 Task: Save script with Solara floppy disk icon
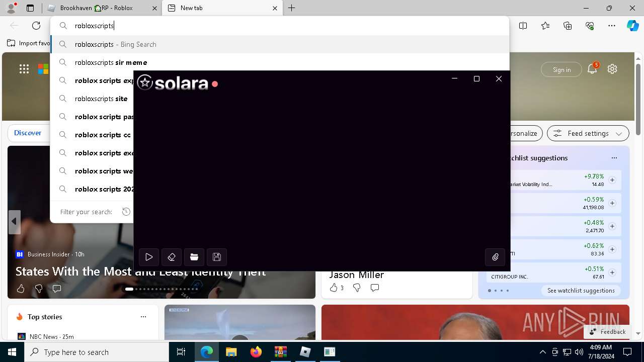click(x=217, y=257)
